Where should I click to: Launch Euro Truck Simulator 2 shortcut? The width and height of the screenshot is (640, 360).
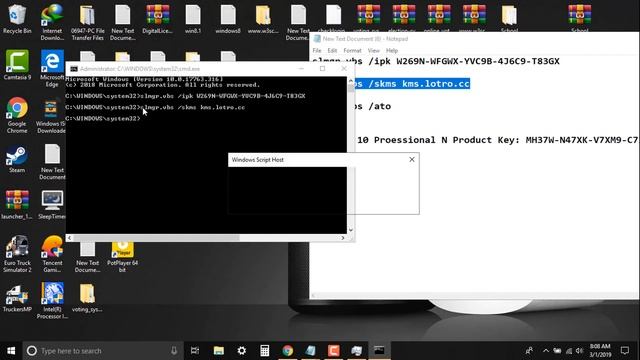[x=17, y=254]
